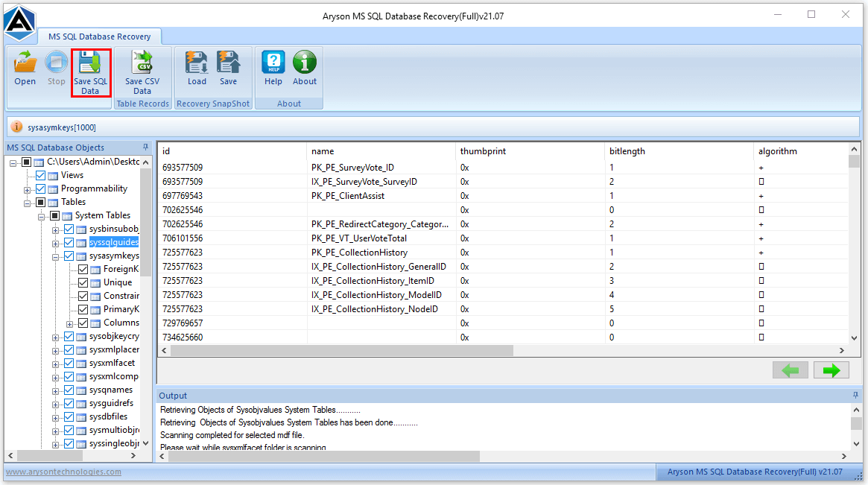Collapse the System Tables node
Screen dimensions: 868x485
tap(41, 217)
